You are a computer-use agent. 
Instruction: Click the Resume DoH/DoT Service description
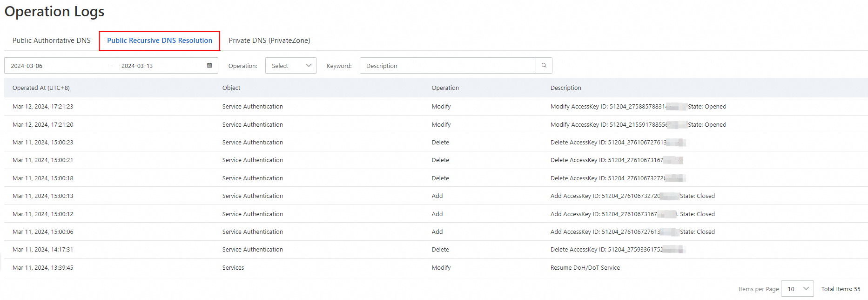tap(585, 268)
